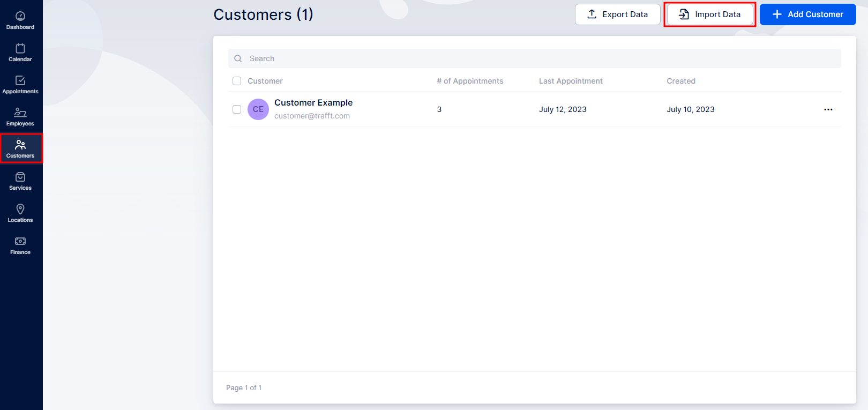868x410 pixels.
Task: Open the Employees sidebar section
Action: (20, 117)
